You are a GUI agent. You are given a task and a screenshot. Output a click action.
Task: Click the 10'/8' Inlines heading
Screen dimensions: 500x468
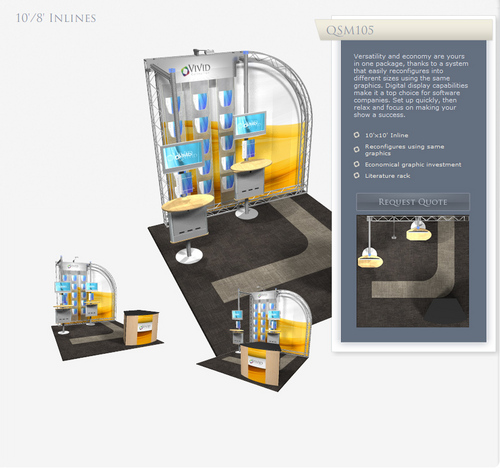point(56,18)
